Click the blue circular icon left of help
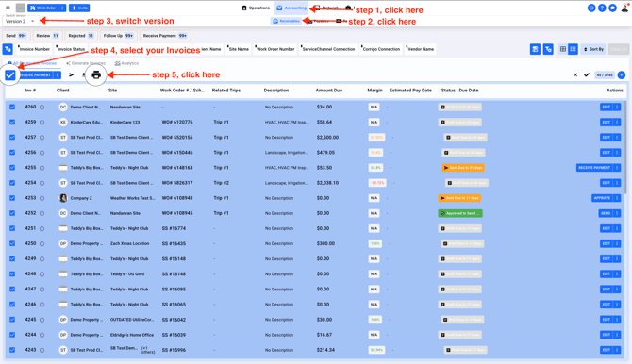The image size is (632, 364). [x=591, y=8]
